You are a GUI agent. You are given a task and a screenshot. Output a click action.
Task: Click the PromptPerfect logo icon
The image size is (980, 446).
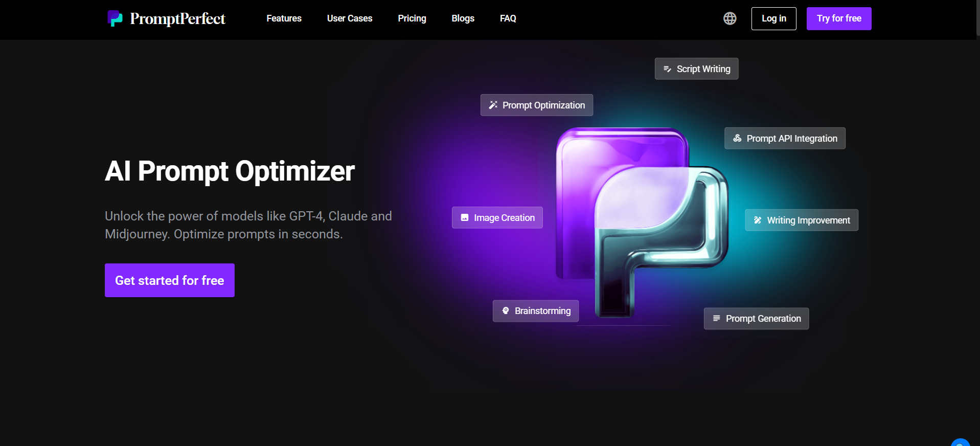(x=115, y=18)
